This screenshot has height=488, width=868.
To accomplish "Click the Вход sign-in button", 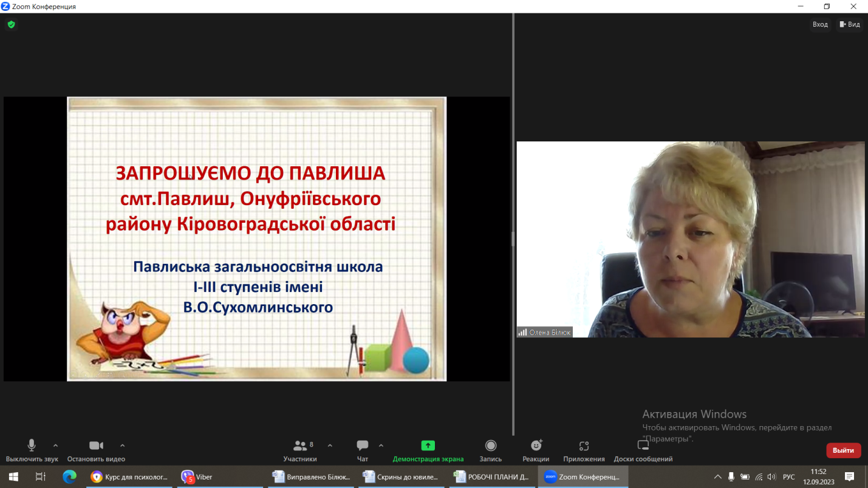I will (x=820, y=24).
